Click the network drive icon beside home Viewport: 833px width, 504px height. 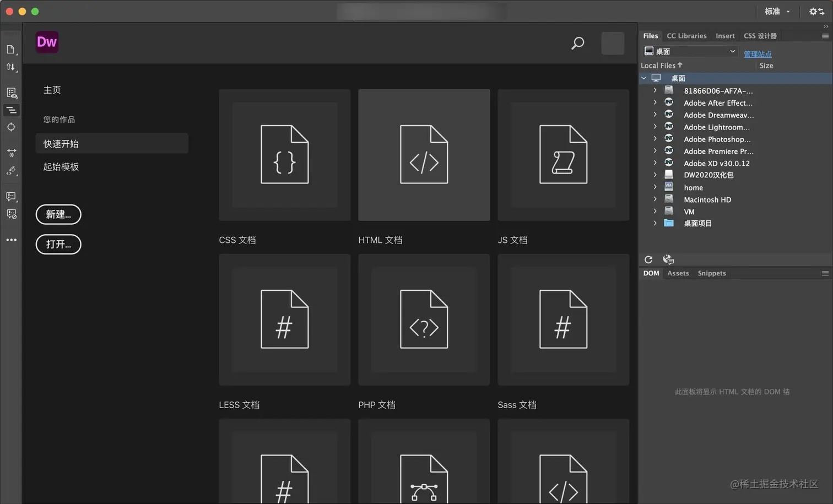(669, 187)
